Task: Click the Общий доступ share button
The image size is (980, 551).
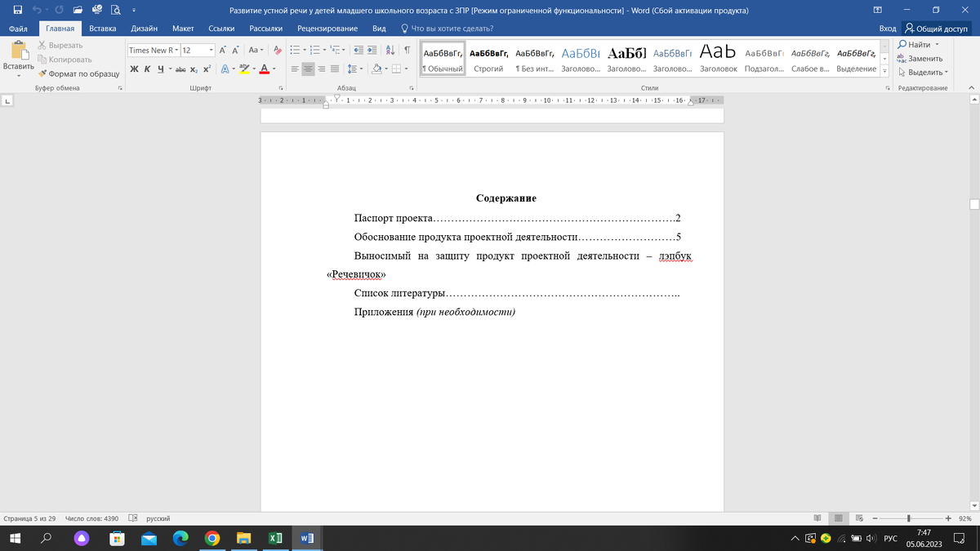Action: click(x=937, y=29)
